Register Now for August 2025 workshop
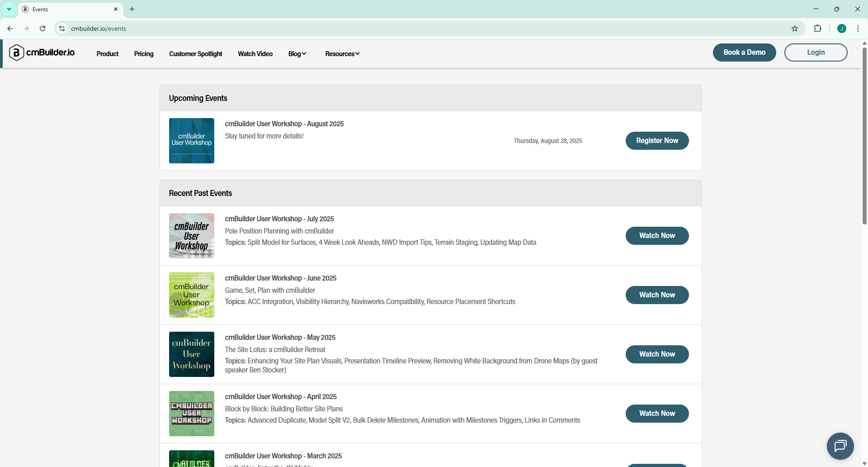 coord(657,141)
